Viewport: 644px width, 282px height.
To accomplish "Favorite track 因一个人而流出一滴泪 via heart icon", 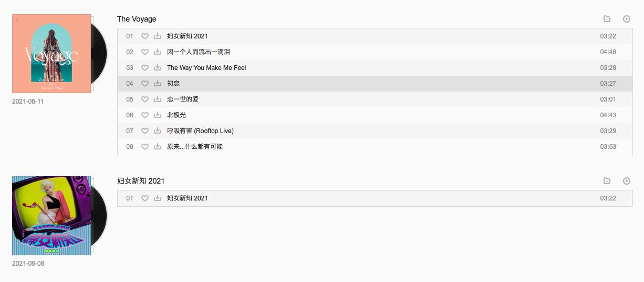I will coord(145,52).
